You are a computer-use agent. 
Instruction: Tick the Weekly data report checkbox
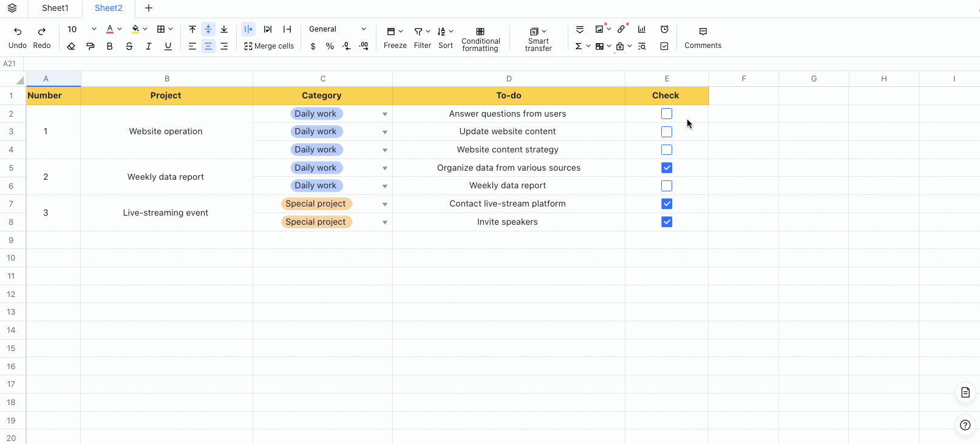click(x=667, y=186)
